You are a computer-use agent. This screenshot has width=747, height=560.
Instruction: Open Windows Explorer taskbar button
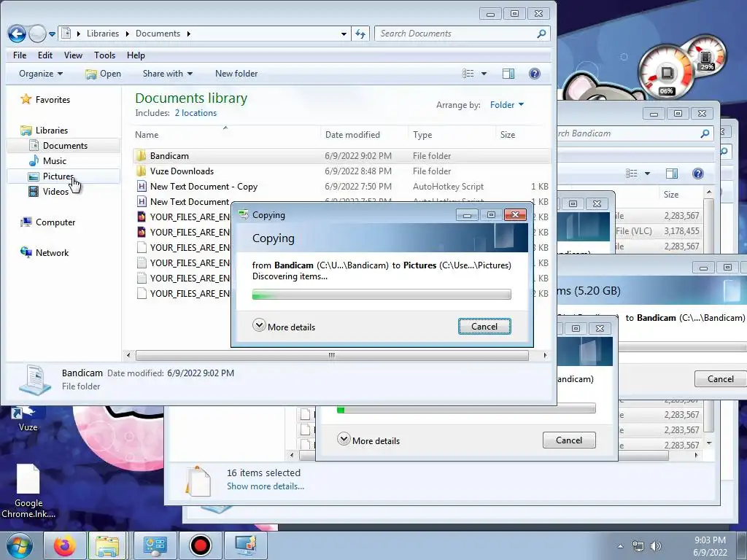click(x=108, y=545)
